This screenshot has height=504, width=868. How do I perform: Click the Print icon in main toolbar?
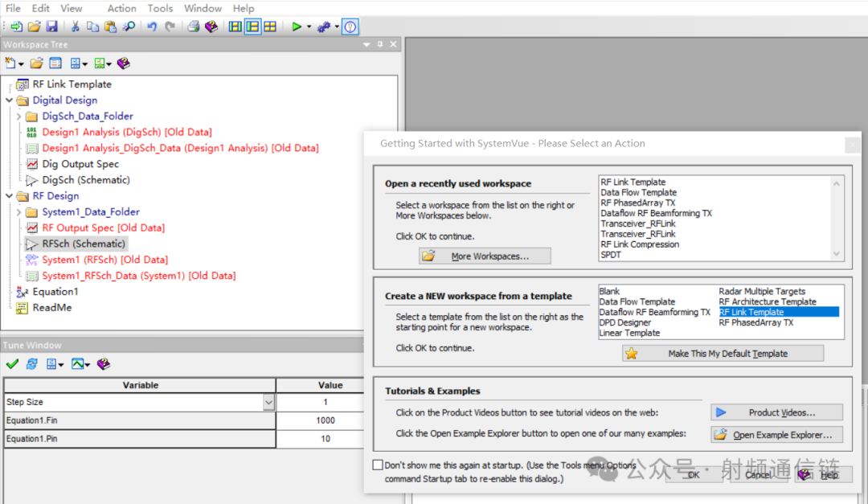(193, 27)
